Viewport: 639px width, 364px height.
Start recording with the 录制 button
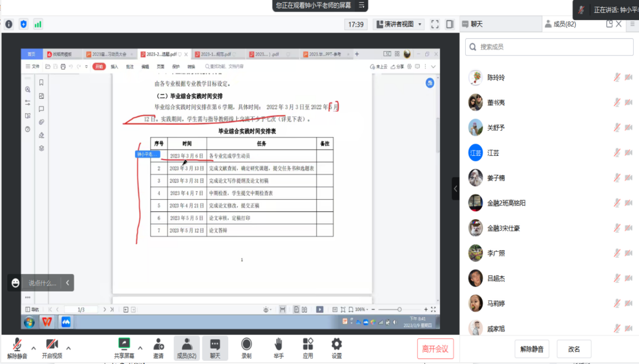246,344
